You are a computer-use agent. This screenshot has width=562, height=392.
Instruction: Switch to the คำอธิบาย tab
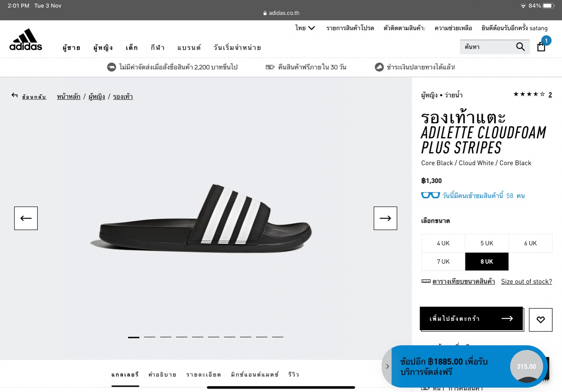click(x=162, y=374)
